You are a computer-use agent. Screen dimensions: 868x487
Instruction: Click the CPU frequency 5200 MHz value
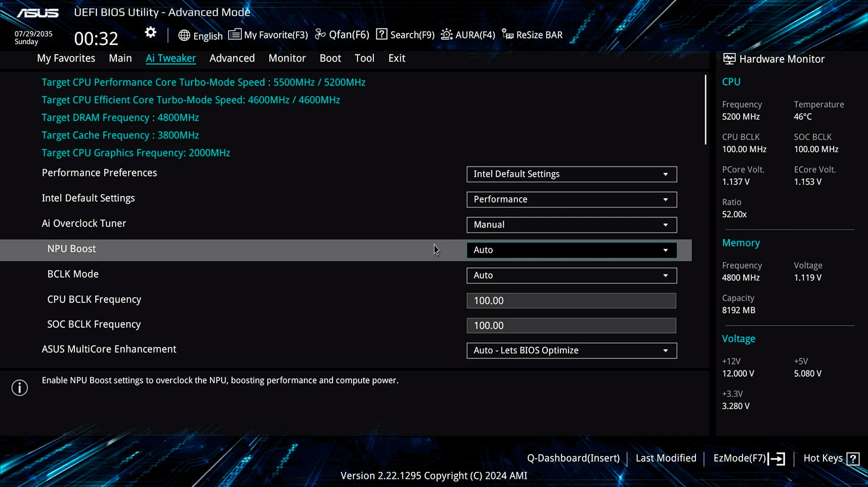coord(741,117)
